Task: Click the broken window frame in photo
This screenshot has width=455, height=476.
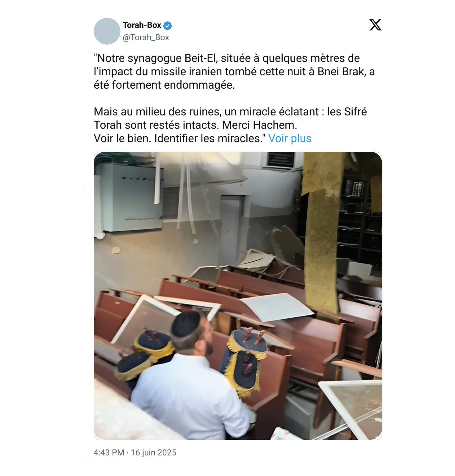Action: pyautogui.click(x=352, y=409)
